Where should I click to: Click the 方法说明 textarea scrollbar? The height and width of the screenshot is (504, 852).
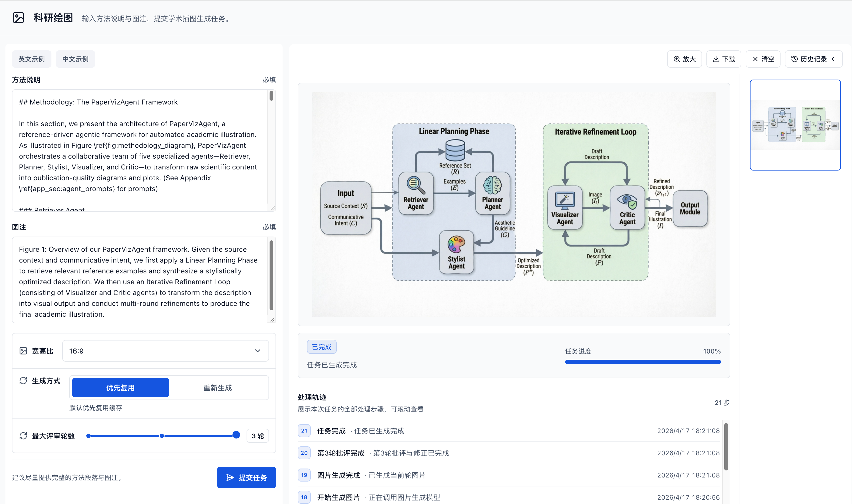tap(271, 96)
